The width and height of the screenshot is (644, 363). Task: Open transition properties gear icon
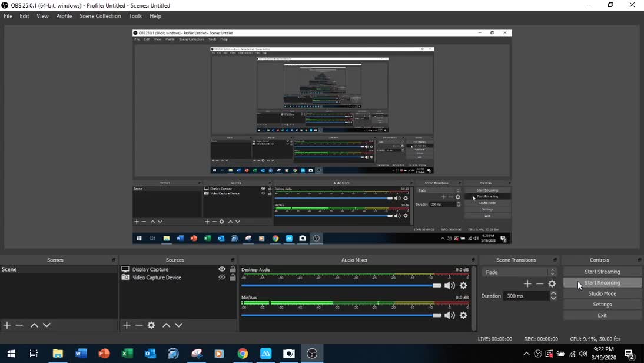[552, 283]
